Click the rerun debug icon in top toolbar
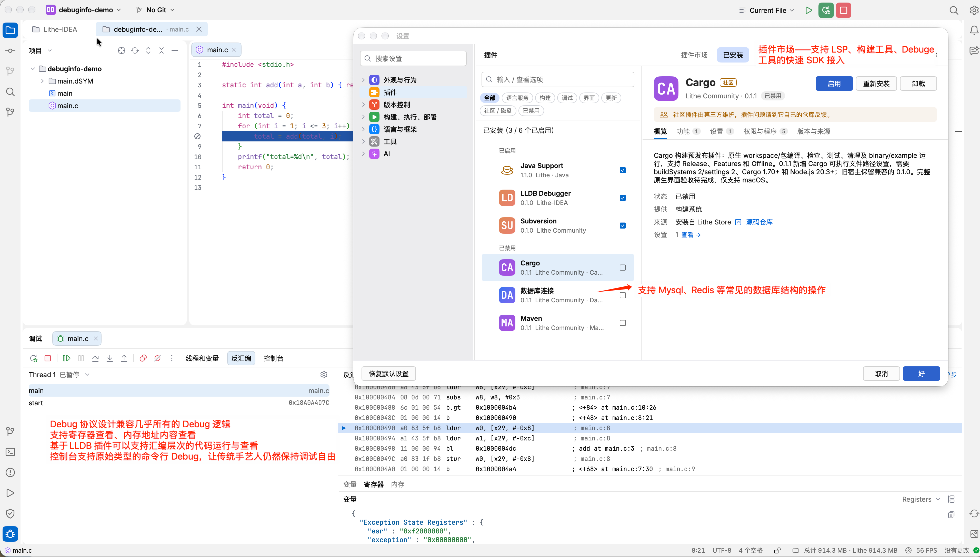Image resolution: width=980 pixels, height=557 pixels. tap(826, 10)
